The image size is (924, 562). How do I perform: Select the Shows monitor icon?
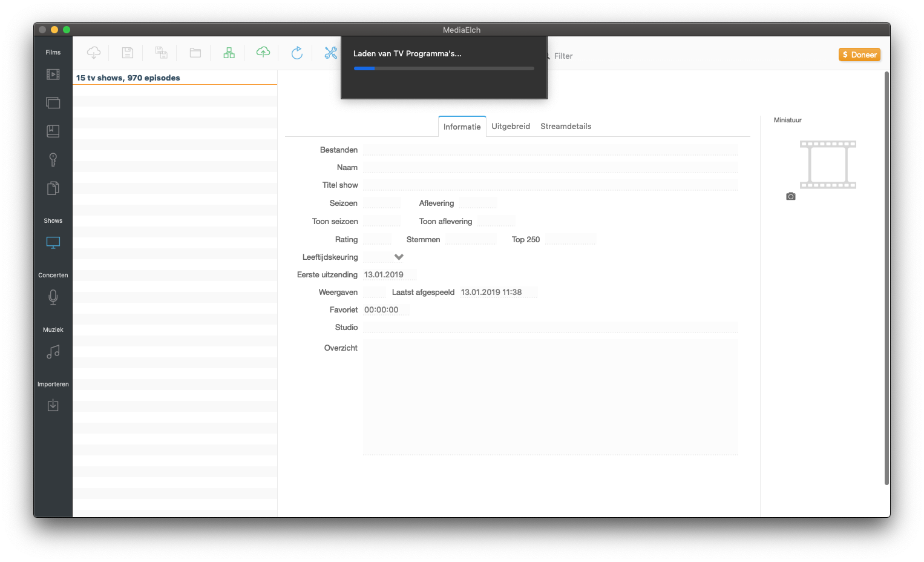click(53, 243)
